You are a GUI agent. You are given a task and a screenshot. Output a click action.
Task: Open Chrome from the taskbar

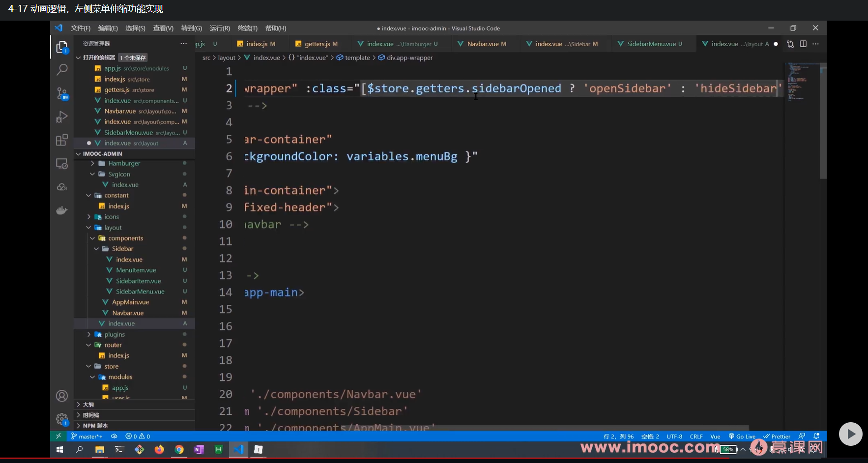(x=179, y=449)
